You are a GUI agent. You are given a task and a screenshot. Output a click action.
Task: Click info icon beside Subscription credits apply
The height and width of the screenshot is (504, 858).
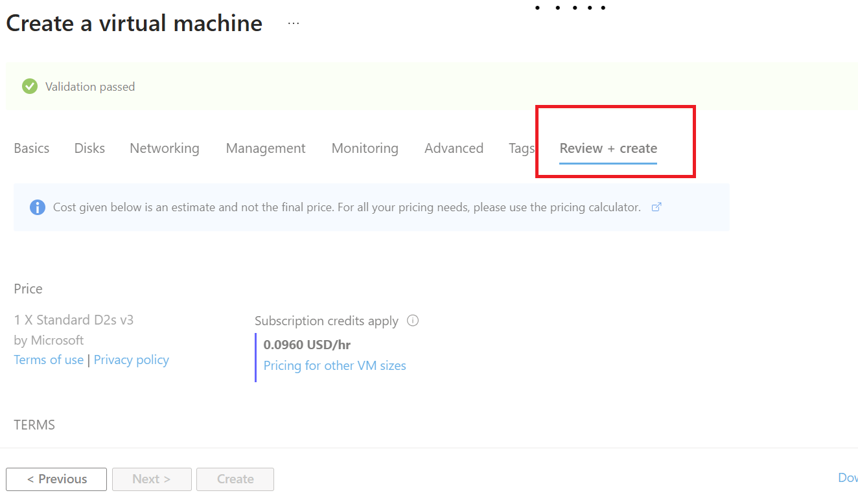pyautogui.click(x=413, y=321)
